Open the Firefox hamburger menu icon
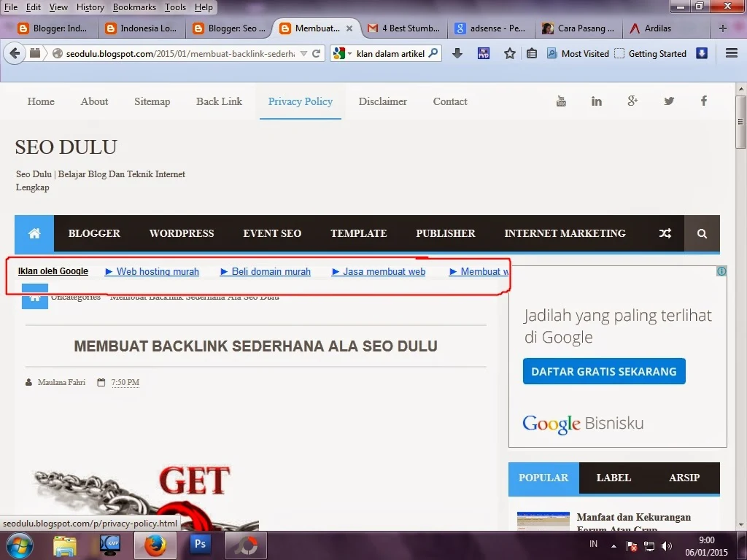The height and width of the screenshot is (560, 747). (x=731, y=53)
